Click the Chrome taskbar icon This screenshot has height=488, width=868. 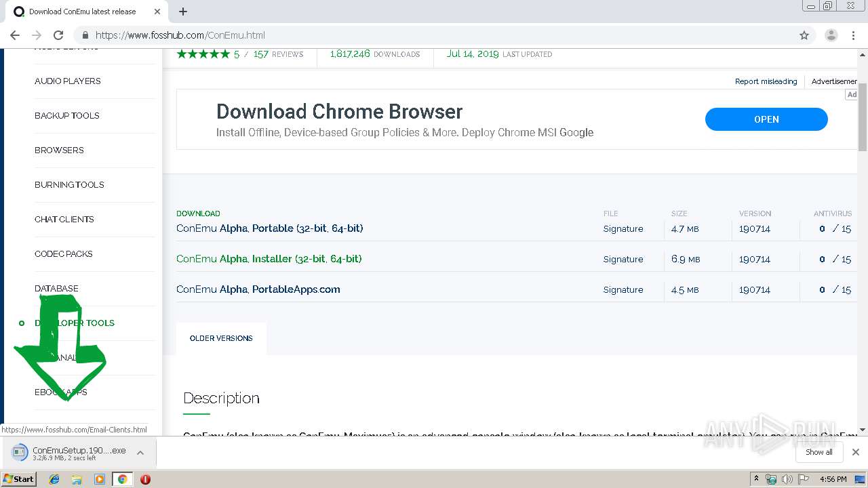(x=122, y=479)
